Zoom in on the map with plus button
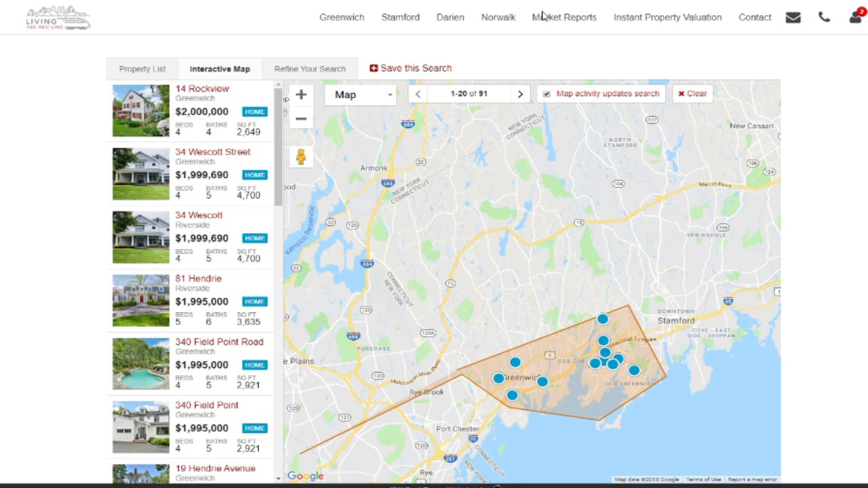The width and height of the screenshot is (868, 488). [x=301, y=95]
